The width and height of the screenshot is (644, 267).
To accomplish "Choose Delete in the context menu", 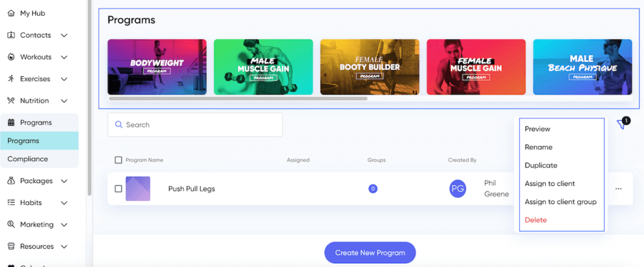I will (x=536, y=220).
